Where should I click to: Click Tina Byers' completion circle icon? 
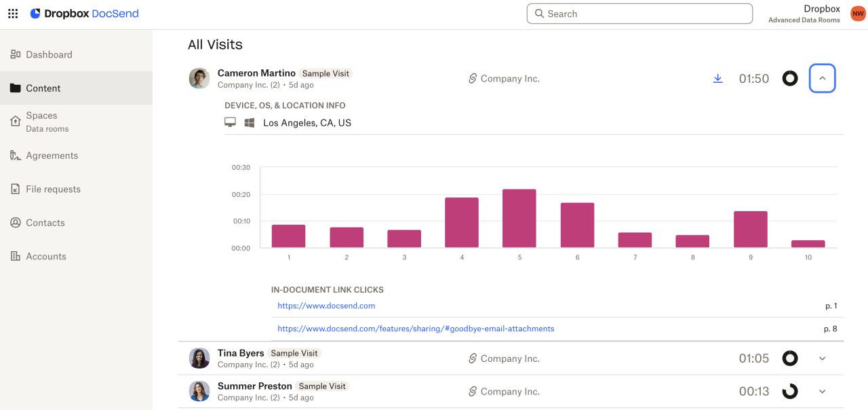790,358
